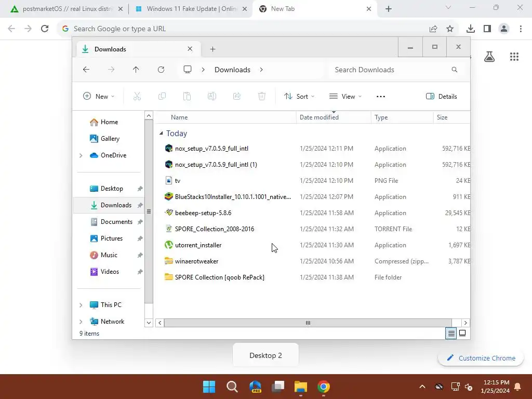
Task: Expand the OneDrive tree node
Action: click(x=81, y=155)
